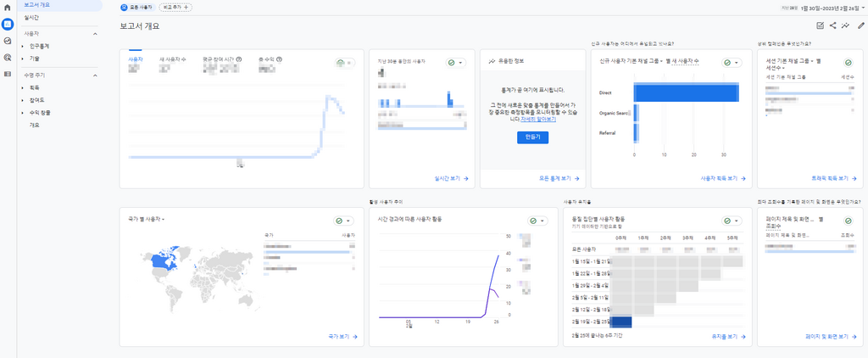
Task: Open the 실시간 보기 link
Action: click(x=452, y=178)
